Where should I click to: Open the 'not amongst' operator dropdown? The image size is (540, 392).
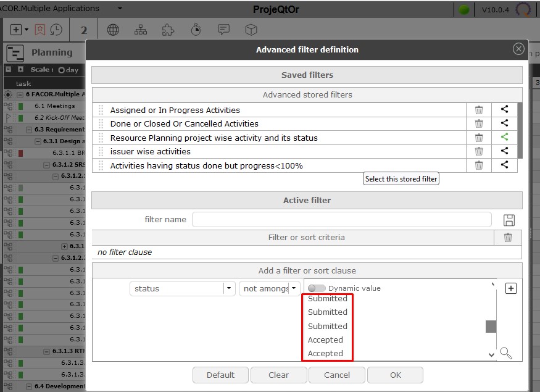(294, 288)
